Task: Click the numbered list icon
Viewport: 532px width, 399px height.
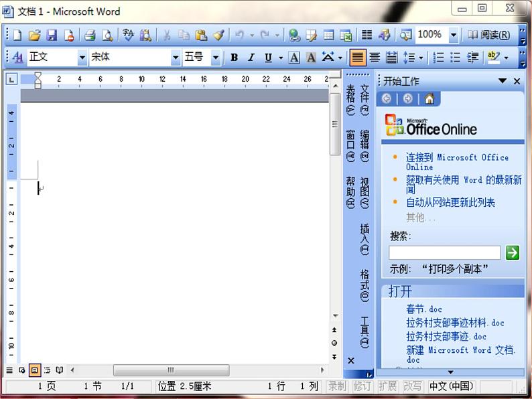Action: (439, 58)
